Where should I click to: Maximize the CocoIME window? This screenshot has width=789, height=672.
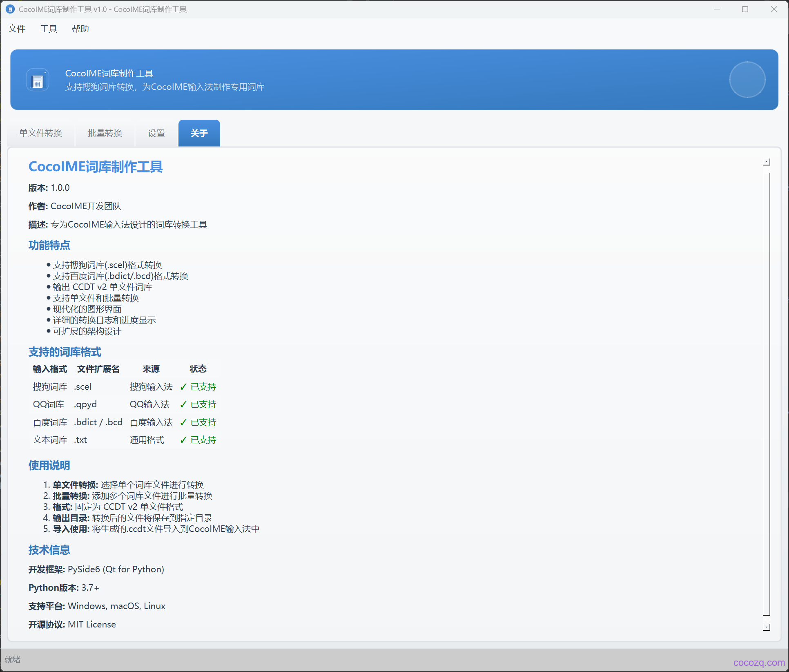coord(745,9)
